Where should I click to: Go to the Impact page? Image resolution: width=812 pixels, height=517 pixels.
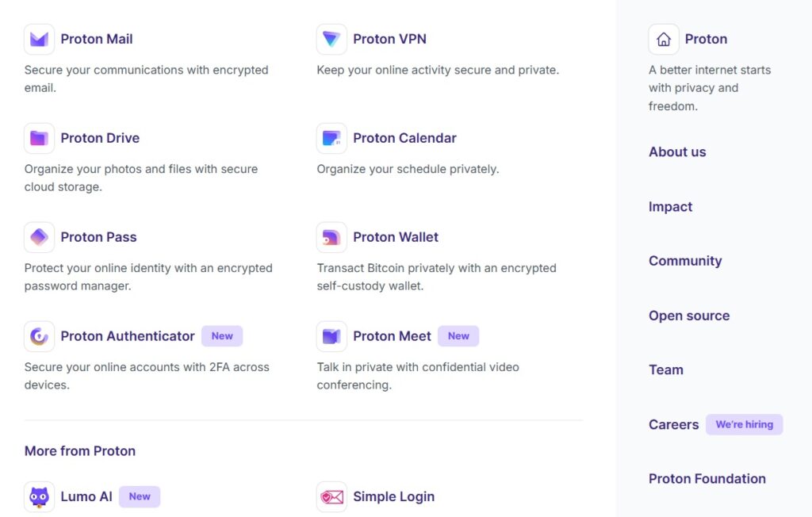[670, 207]
